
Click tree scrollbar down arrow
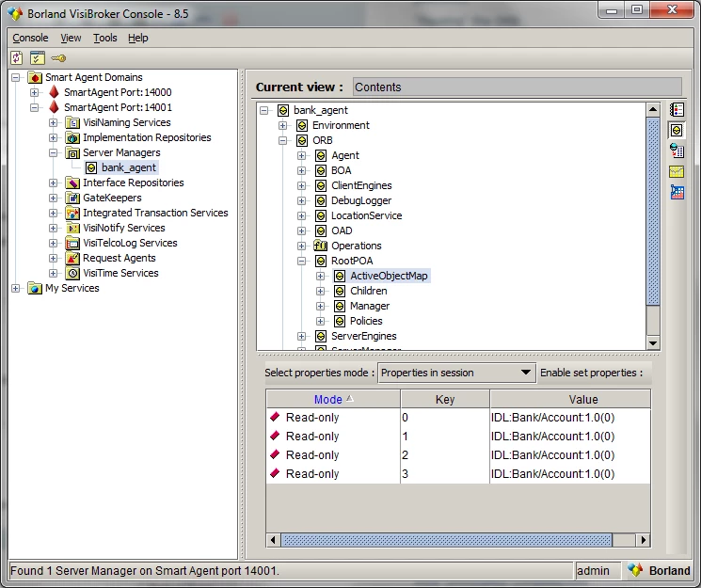coord(653,343)
